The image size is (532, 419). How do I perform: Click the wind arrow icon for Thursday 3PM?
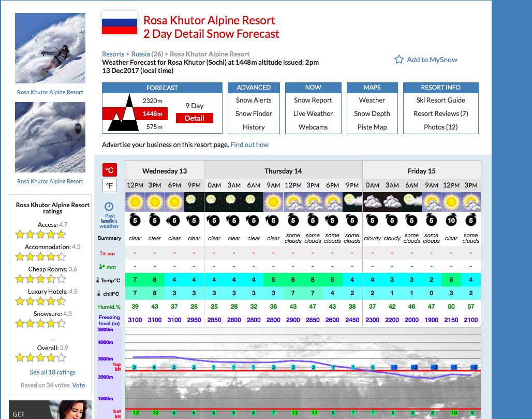click(x=313, y=220)
